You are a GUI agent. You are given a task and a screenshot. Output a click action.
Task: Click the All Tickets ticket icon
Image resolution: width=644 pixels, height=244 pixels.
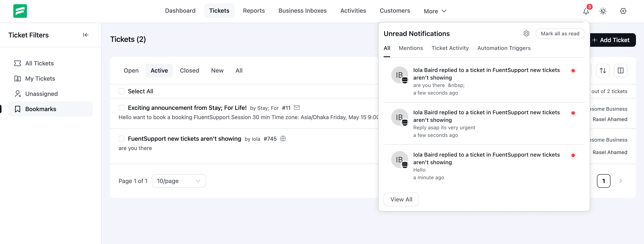[x=18, y=63]
